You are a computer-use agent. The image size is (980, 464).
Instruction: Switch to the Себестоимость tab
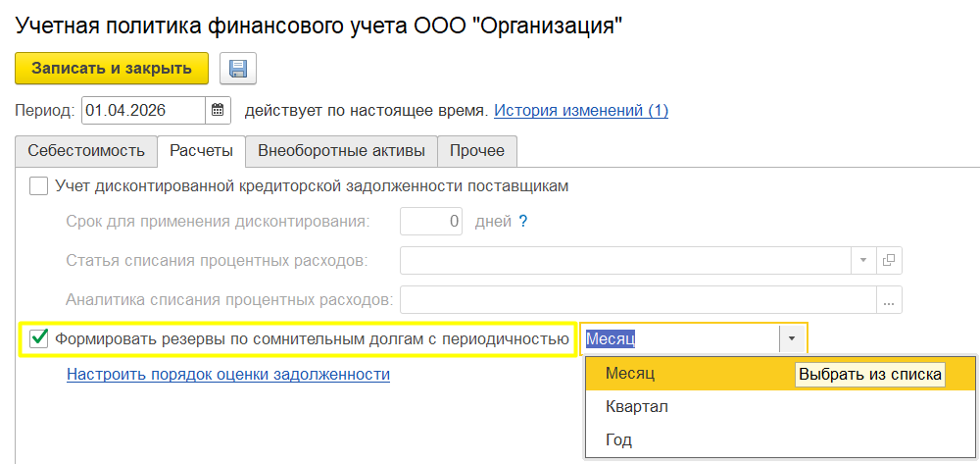86,151
